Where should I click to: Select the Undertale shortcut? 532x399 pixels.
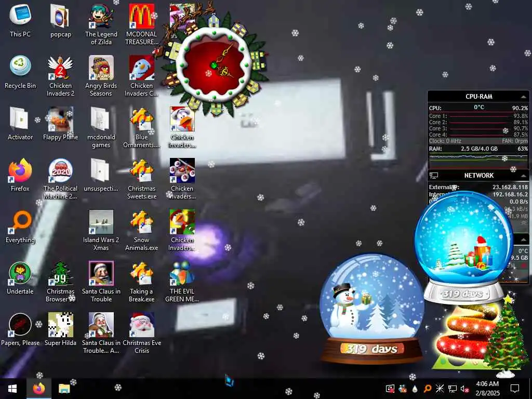point(20,278)
